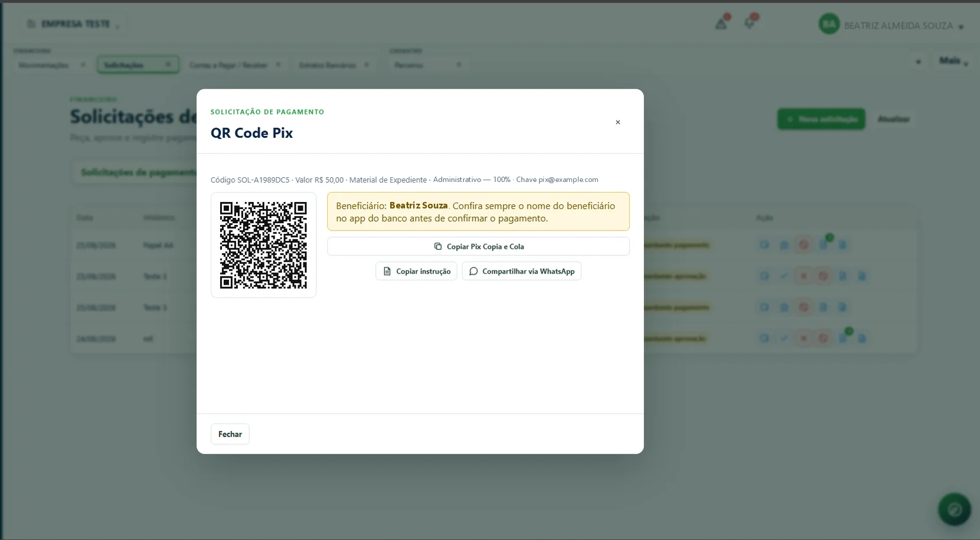
Task: Open the alerts warning triangle icon
Action: 721,24
